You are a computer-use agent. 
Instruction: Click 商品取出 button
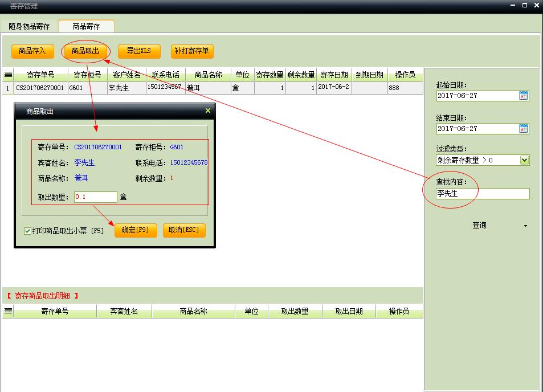click(85, 51)
